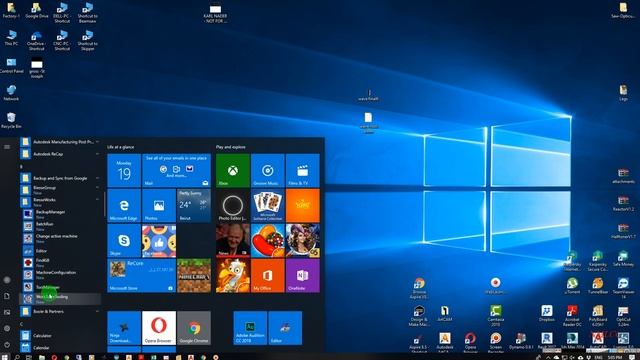Expand the BiesseGroup folder
Viewport: 640px width, 360px height.
click(60, 190)
